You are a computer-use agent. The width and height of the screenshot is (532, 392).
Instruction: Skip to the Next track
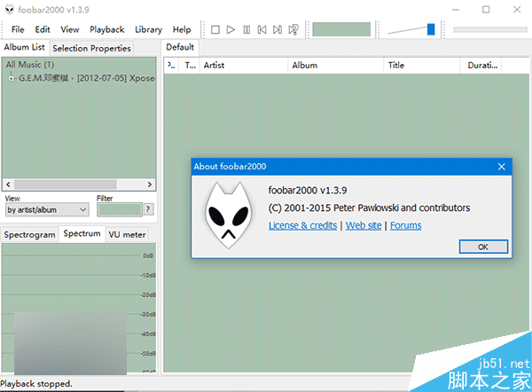278,30
